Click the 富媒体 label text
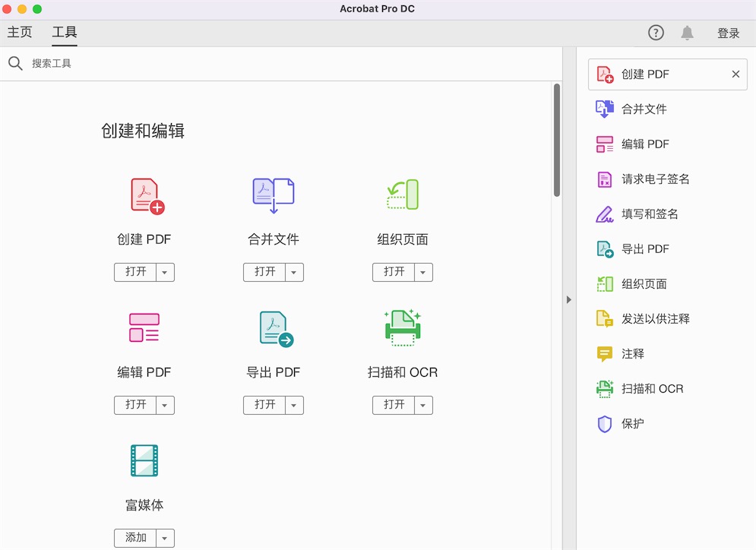Image resolution: width=756 pixels, height=550 pixels. [144, 505]
